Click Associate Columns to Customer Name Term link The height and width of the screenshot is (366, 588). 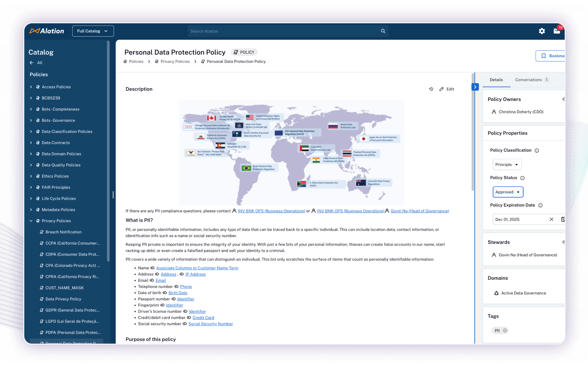tap(197, 268)
